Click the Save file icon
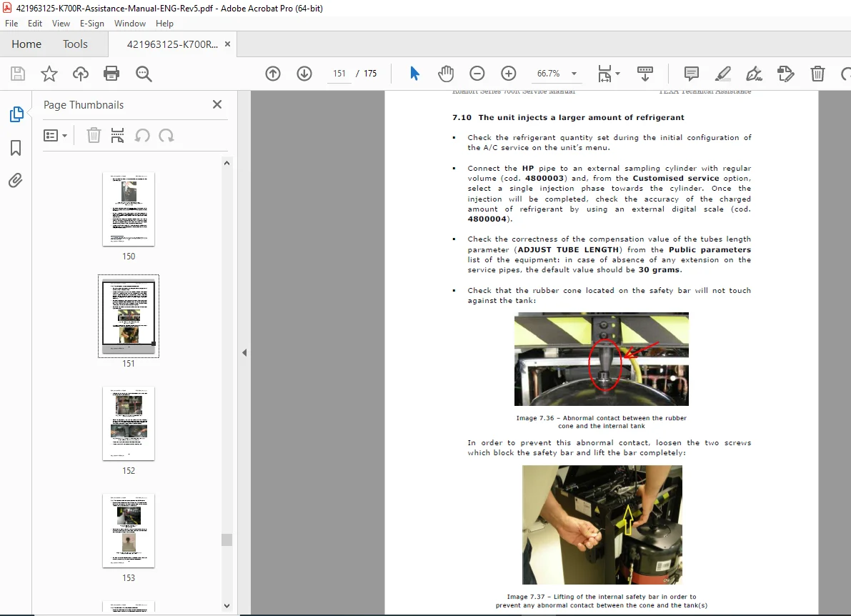This screenshot has width=851, height=616. click(x=18, y=74)
